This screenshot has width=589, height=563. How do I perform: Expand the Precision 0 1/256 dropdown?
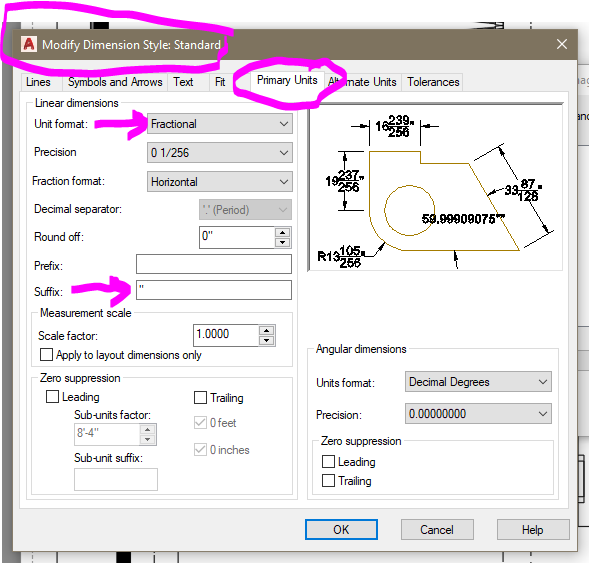[x=220, y=153]
